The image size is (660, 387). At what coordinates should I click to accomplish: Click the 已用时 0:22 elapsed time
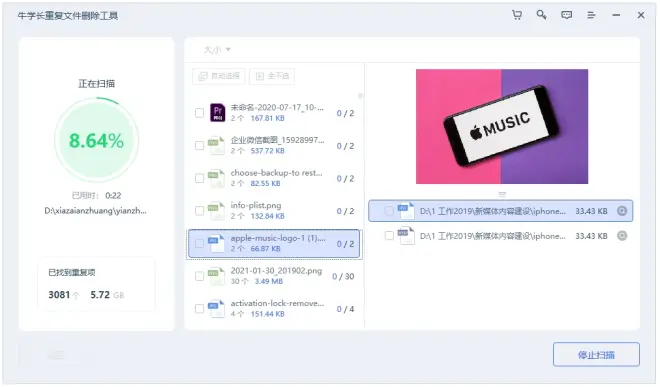[96, 195]
